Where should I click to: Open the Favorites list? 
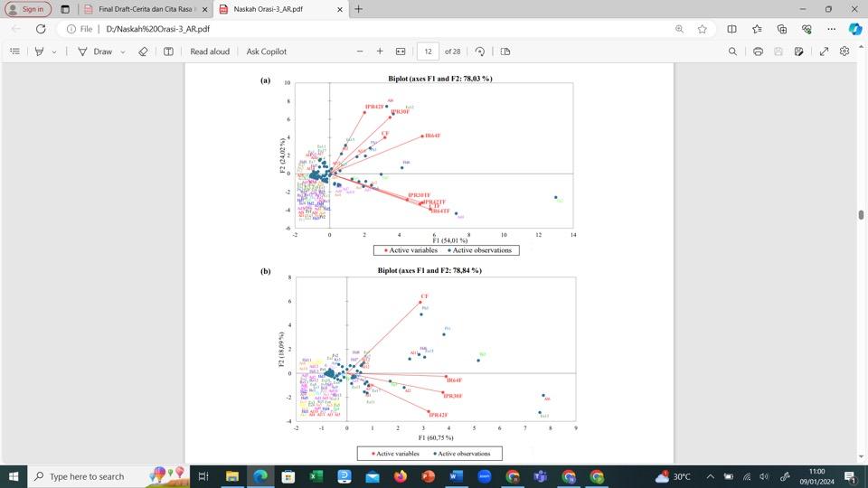(757, 29)
